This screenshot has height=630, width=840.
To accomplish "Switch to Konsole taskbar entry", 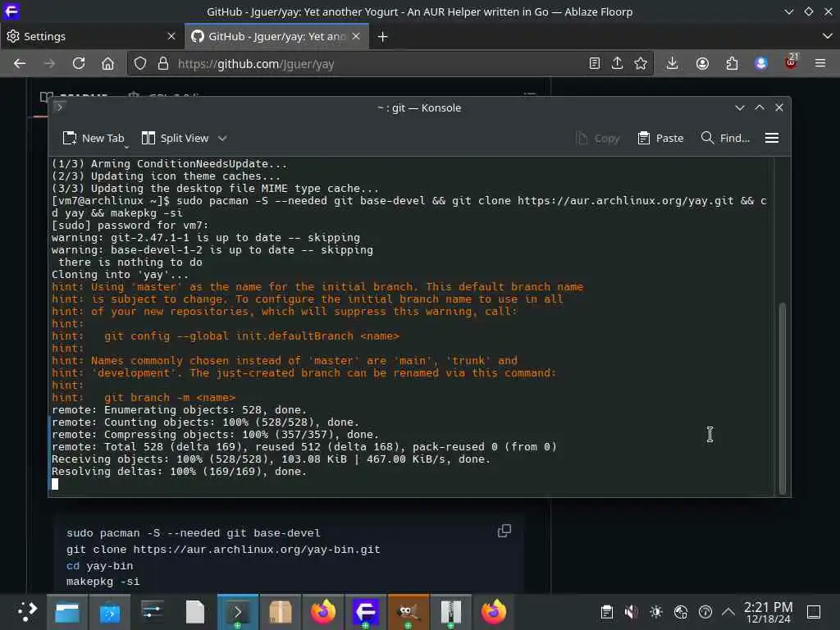I will pyautogui.click(x=238, y=612).
